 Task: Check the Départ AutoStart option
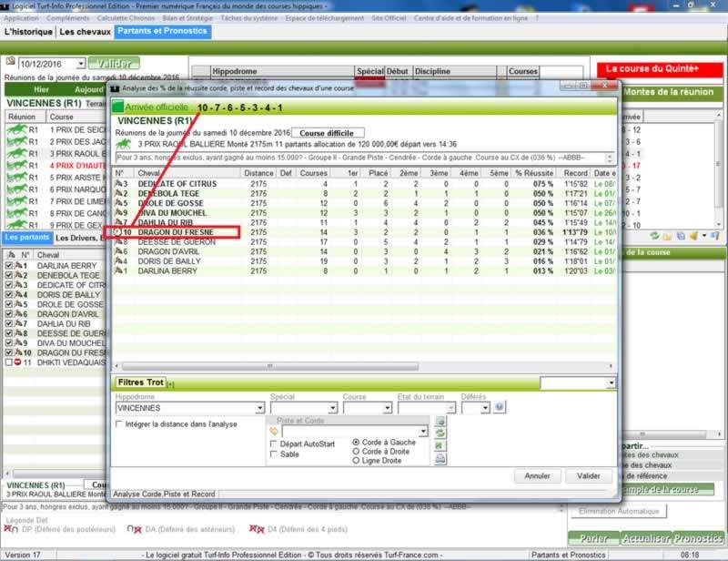tap(275, 444)
